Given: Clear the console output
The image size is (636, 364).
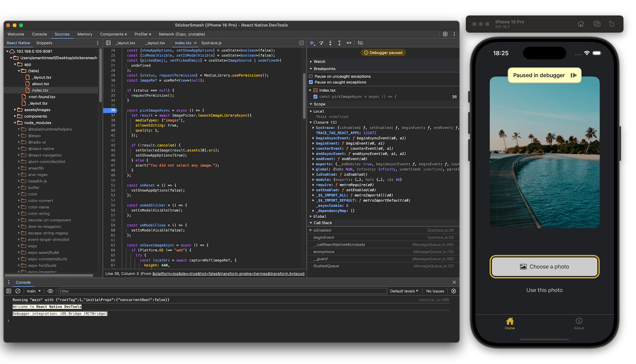Looking at the screenshot, I should pos(18,291).
